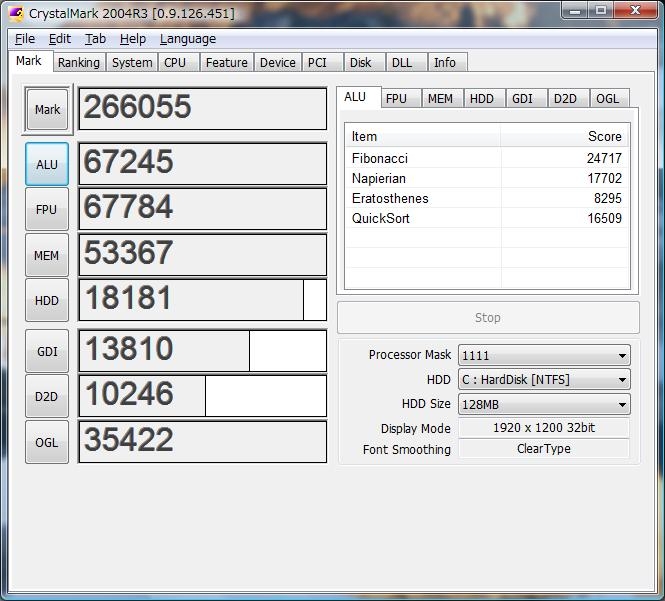Switch to the Info tab

pos(447,62)
